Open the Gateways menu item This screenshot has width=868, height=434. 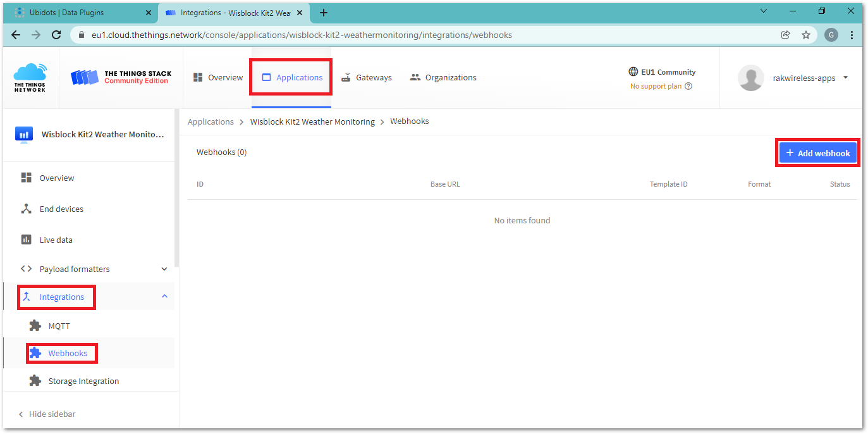click(367, 78)
